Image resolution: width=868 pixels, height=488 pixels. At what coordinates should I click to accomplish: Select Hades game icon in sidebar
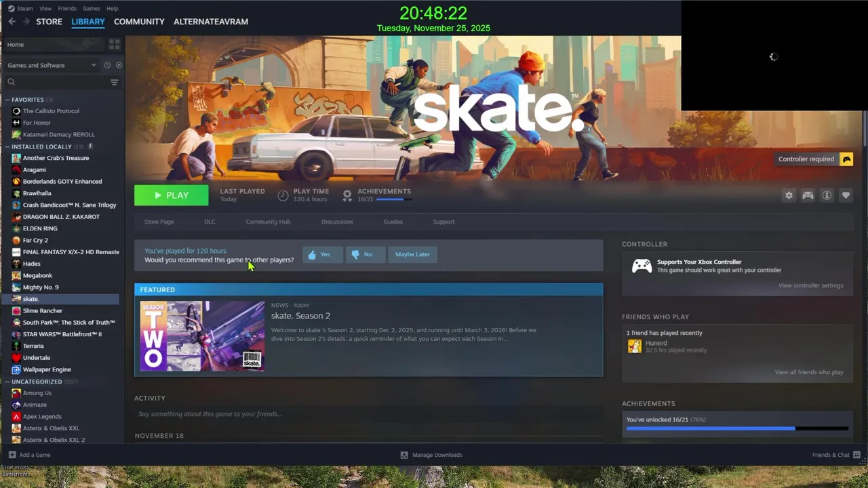[x=16, y=264]
